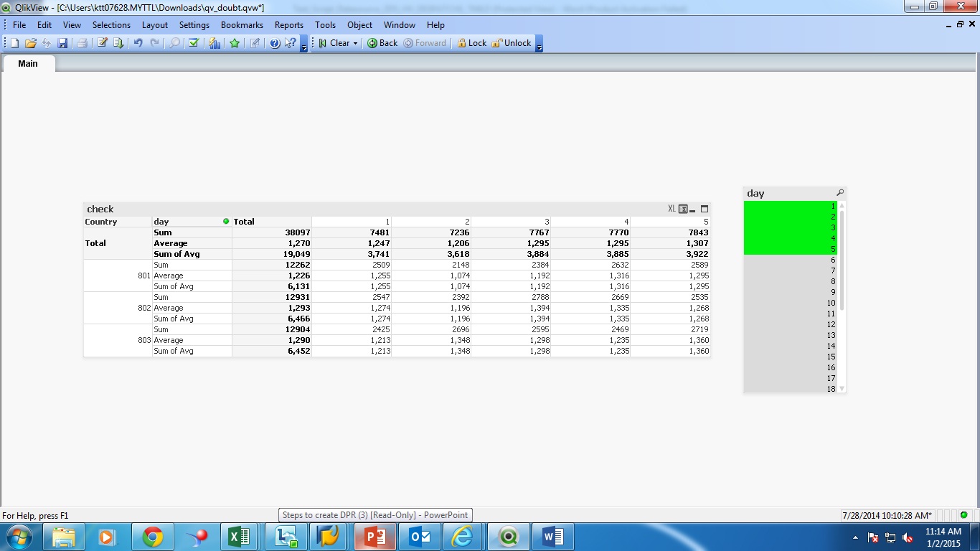Select day value 14 in list box

pyautogui.click(x=791, y=346)
